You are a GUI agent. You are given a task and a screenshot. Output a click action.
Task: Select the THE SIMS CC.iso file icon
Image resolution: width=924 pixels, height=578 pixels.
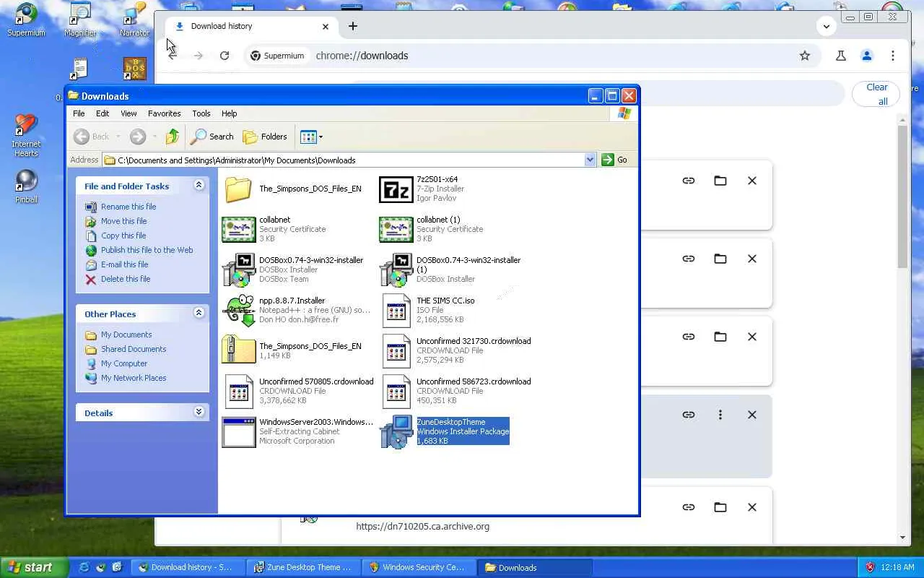(x=396, y=311)
